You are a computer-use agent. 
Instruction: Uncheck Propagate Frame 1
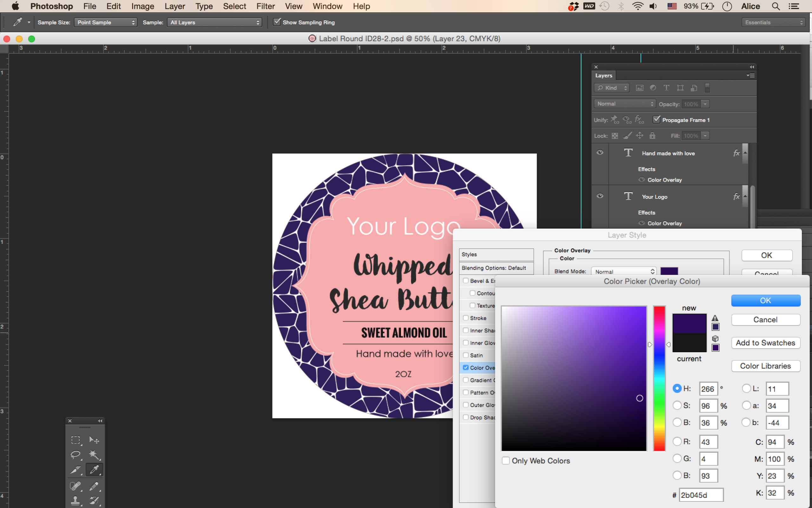pyautogui.click(x=656, y=119)
